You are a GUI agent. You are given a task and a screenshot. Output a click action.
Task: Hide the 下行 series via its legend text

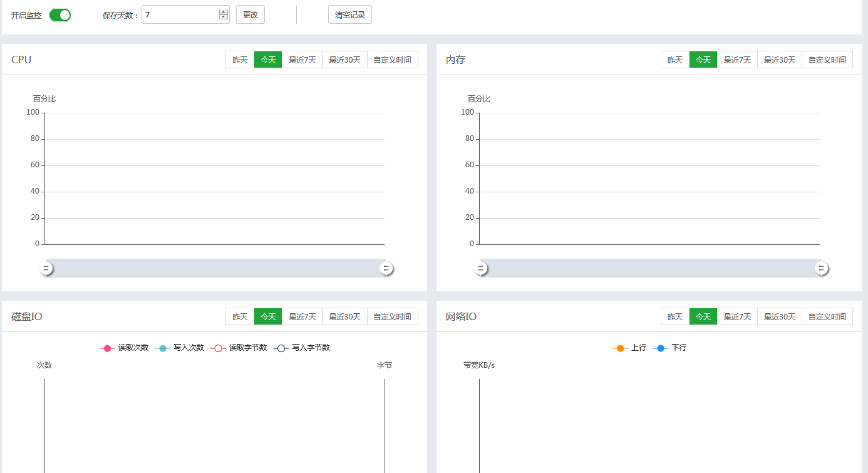click(x=678, y=347)
